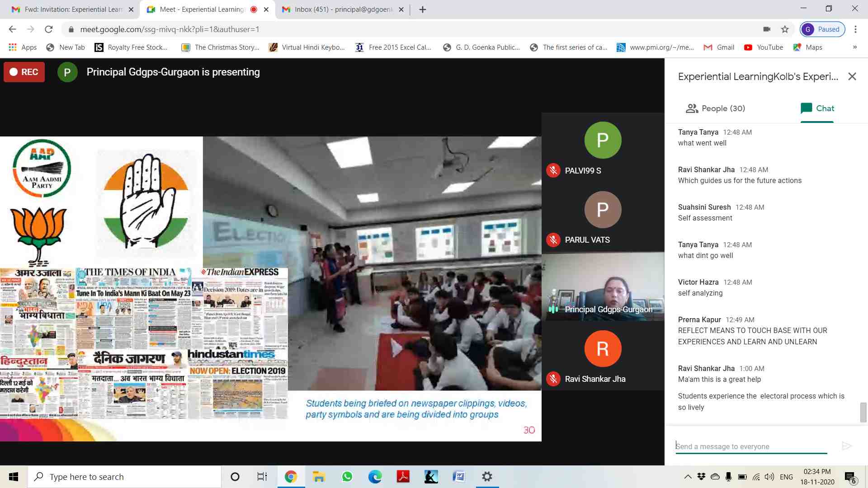The image size is (868, 488).
Task: Open Task View on taskbar
Action: (262, 477)
